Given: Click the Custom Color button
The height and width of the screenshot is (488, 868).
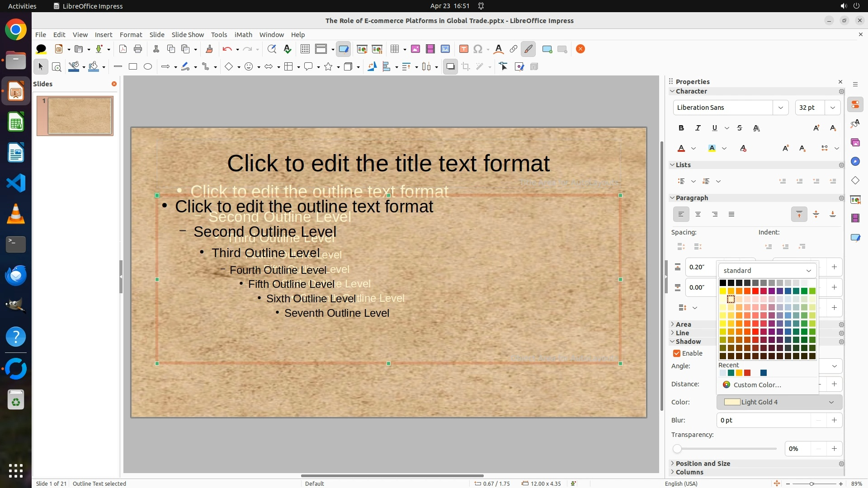Looking at the screenshot, I should 757,385.
